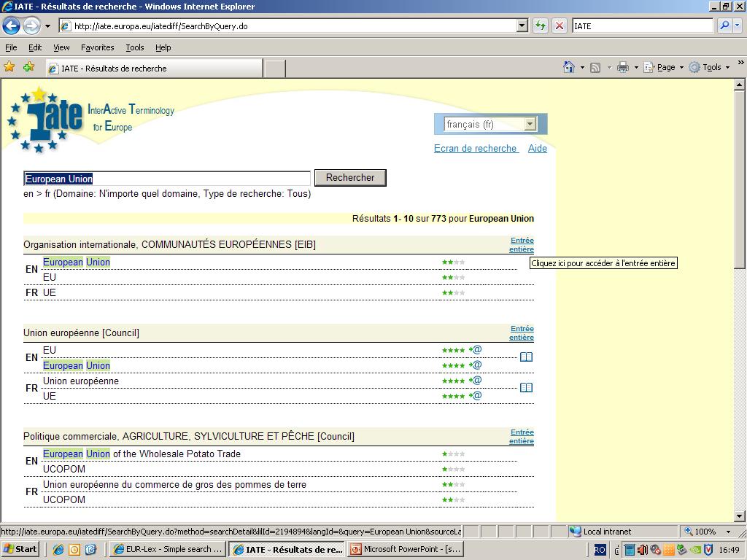Follow the Ecran de recherche link
The height and width of the screenshot is (560, 747).
pyautogui.click(x=476, y=149)
